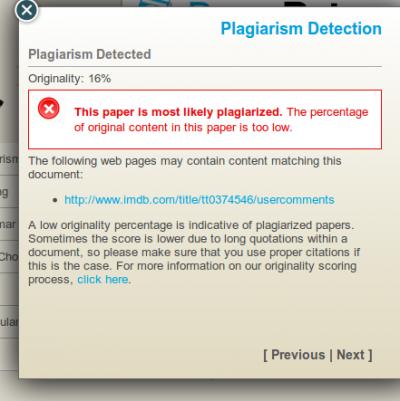Click the red error X icon
This screenshot has width=400, height=401.
click(49, 108)
